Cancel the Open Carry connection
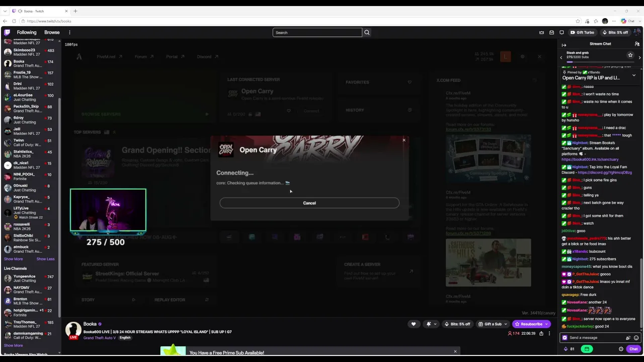 pos(309,203)
